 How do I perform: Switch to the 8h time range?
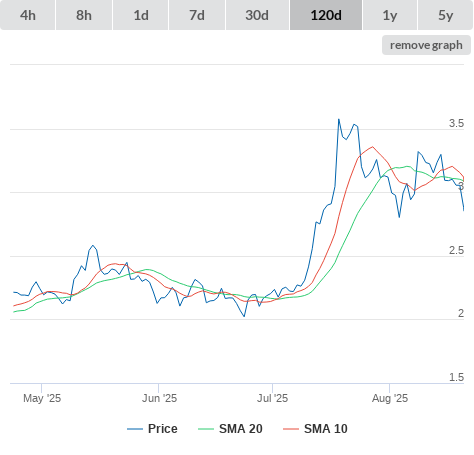84,15
